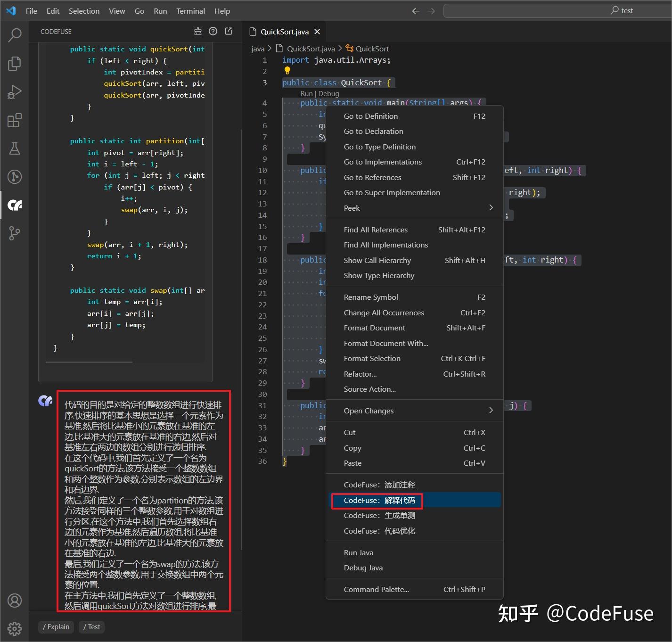This screenshot has height=642, width=672.
Task: Clear the CodeFuse chat with the broom icon
Action: click(x=197, y=31)
